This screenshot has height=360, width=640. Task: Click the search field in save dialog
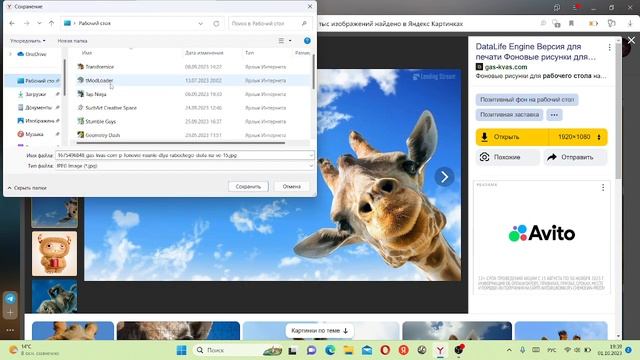coord(270,24)
